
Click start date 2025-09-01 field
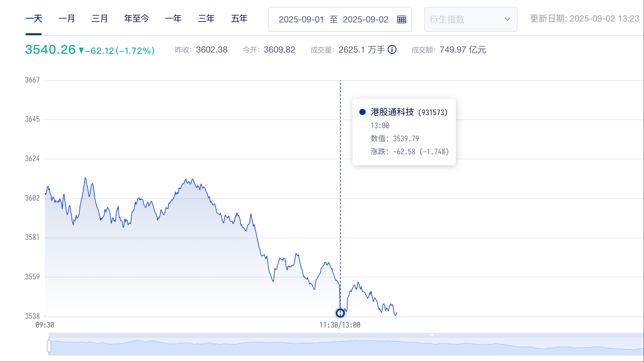(x=301, y=19)
